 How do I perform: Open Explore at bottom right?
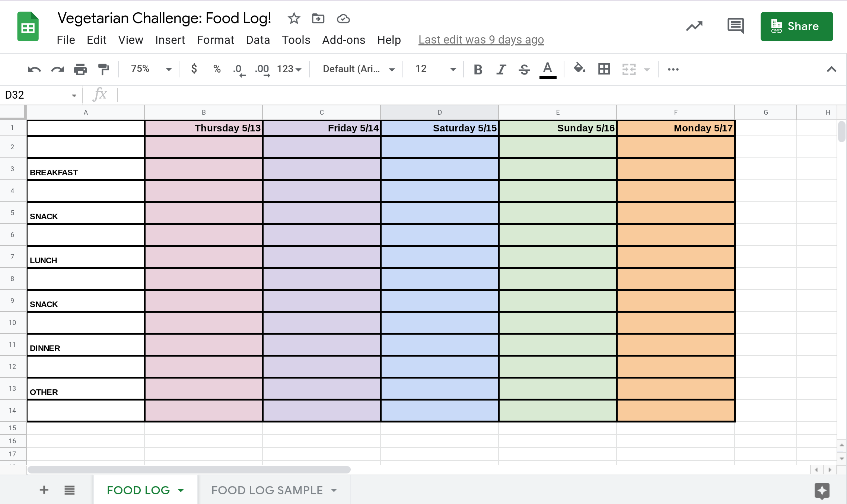(x=822, y=491)
